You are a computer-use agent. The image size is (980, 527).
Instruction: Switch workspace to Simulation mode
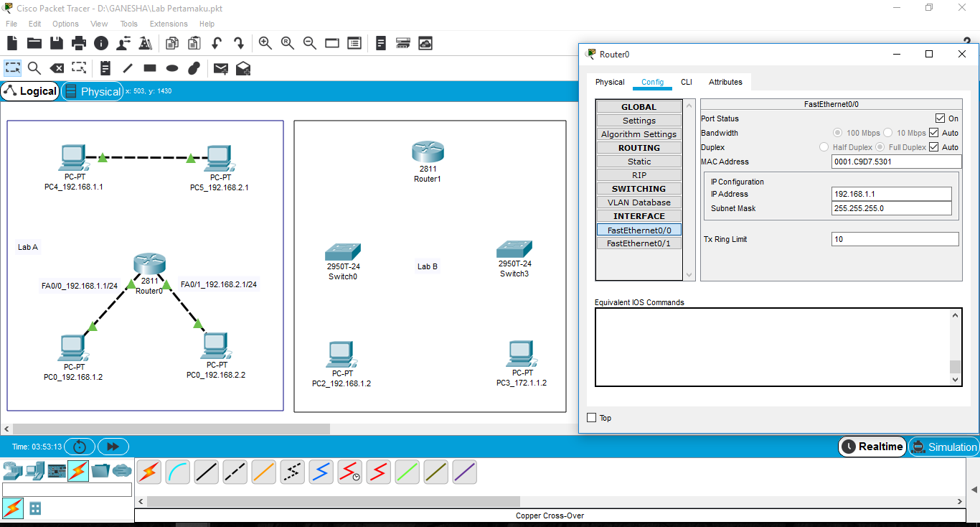coord(943,447)
